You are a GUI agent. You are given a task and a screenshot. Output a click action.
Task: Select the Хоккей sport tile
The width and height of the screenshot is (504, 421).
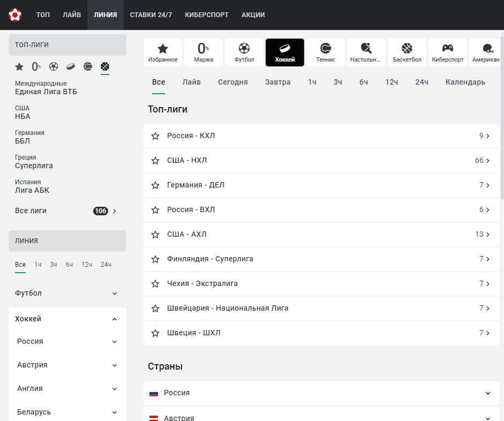pos(285,52)
